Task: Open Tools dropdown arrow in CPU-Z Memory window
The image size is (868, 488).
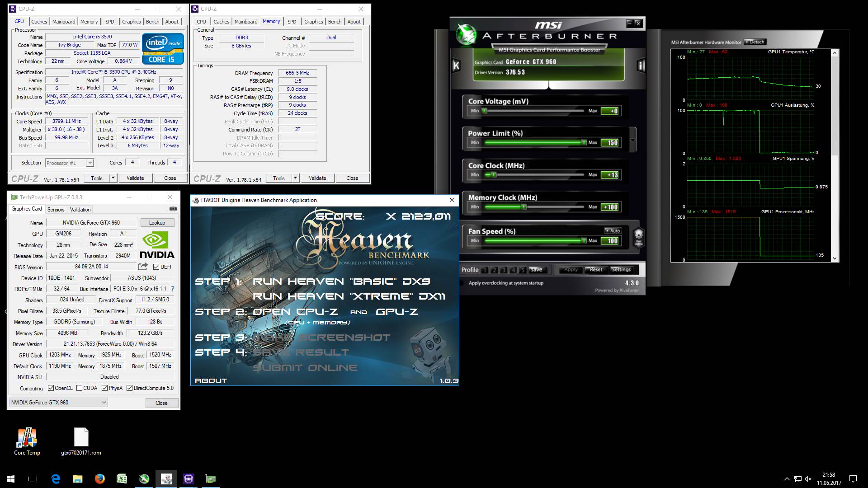Action: tap(296, 178)
